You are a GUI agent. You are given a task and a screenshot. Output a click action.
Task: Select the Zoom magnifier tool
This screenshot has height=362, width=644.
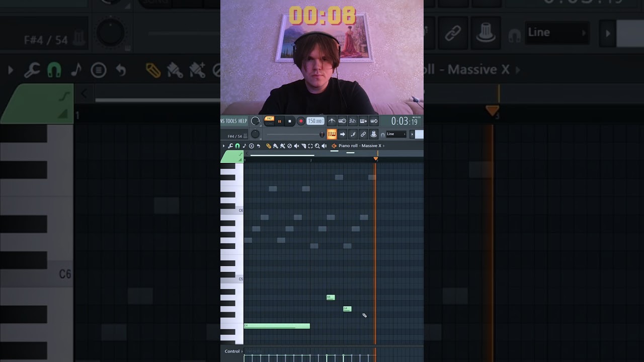pos(317,146)
